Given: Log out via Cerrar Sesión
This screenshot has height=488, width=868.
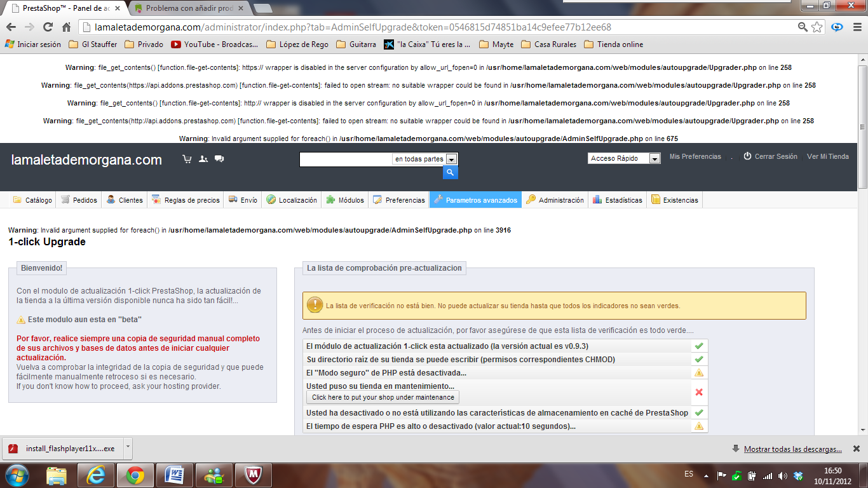Looking at the screenshot, I should coord(770,156).
